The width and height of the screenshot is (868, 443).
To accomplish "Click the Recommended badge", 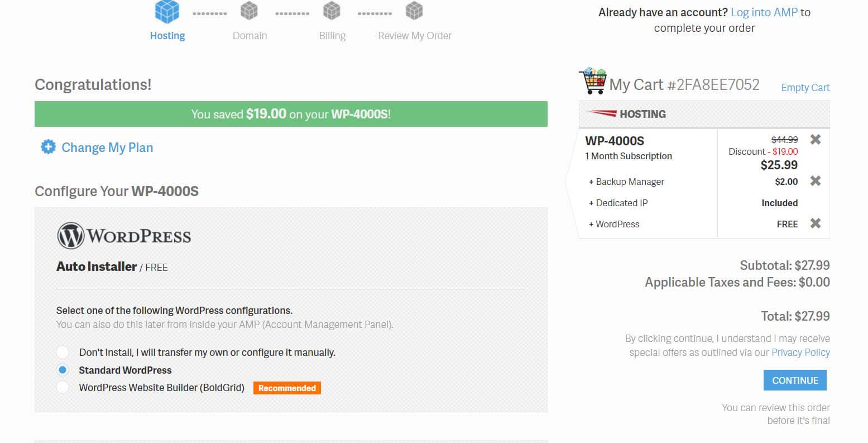I will tap(286, 388).
